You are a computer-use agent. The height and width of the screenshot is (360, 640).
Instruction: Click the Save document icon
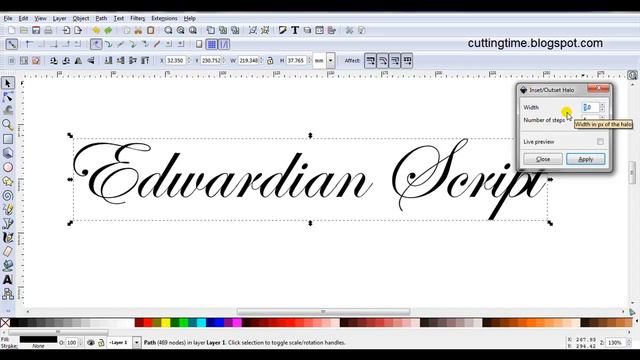tap(36, 30)
